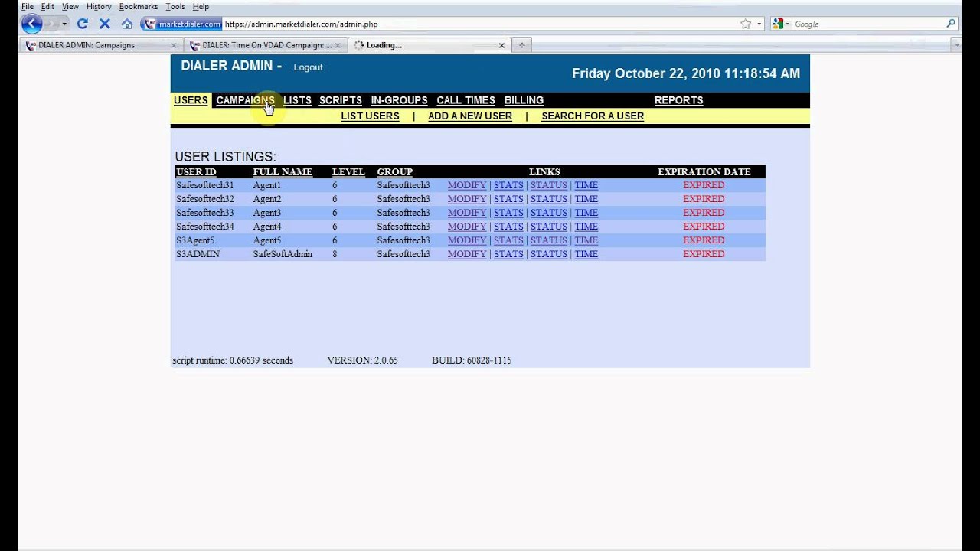Click the BUILD: 60828-1115 text
Image resolution: width=980 pixels, height=551 pixels.
click(x=472, y=360)
